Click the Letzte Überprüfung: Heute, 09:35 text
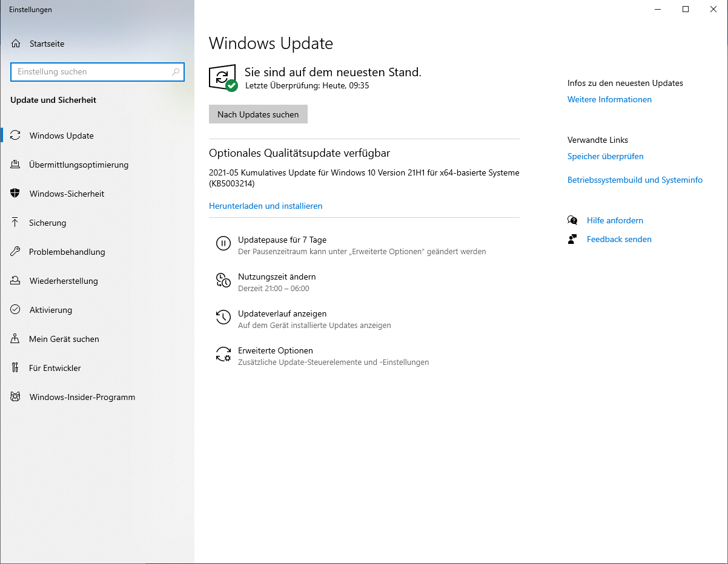728x564 pixels. (307, 86)
